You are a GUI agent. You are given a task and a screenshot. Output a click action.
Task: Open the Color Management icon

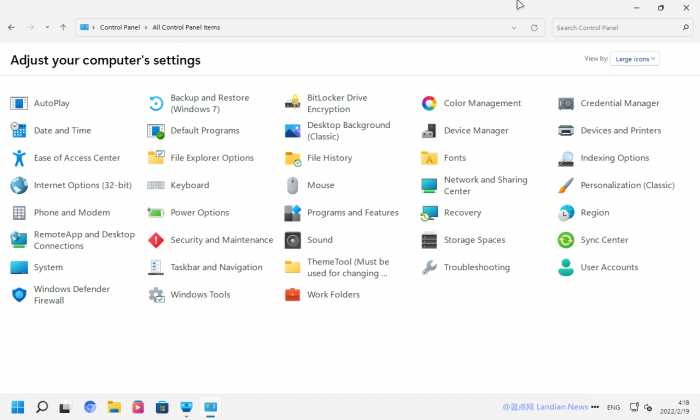pyautogui.click(x=429, y=103)
